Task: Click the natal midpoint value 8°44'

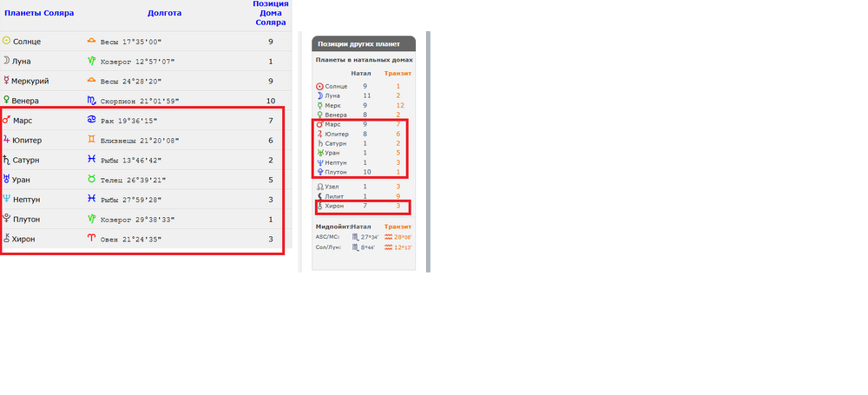Action: 368,247
